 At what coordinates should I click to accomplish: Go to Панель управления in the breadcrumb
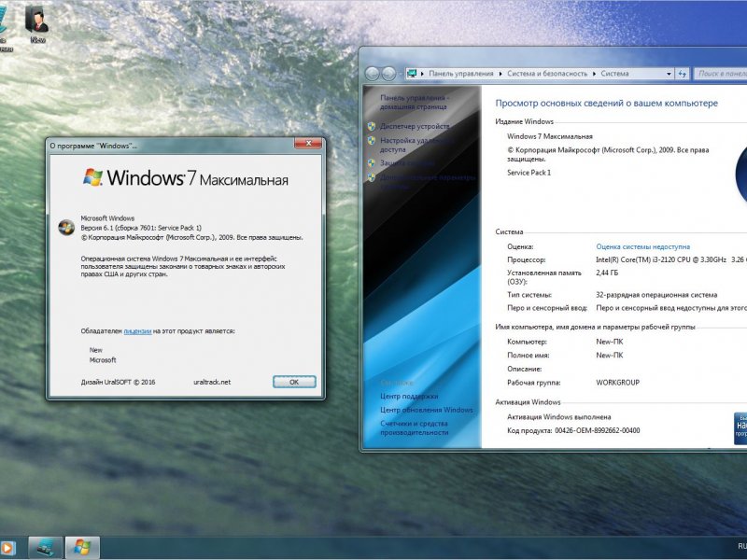point(460,74)
